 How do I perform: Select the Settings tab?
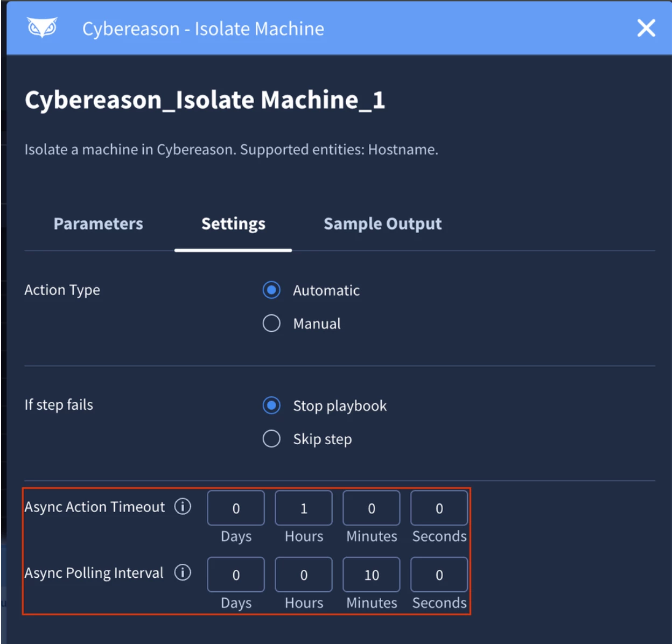(x=233, y=224)
